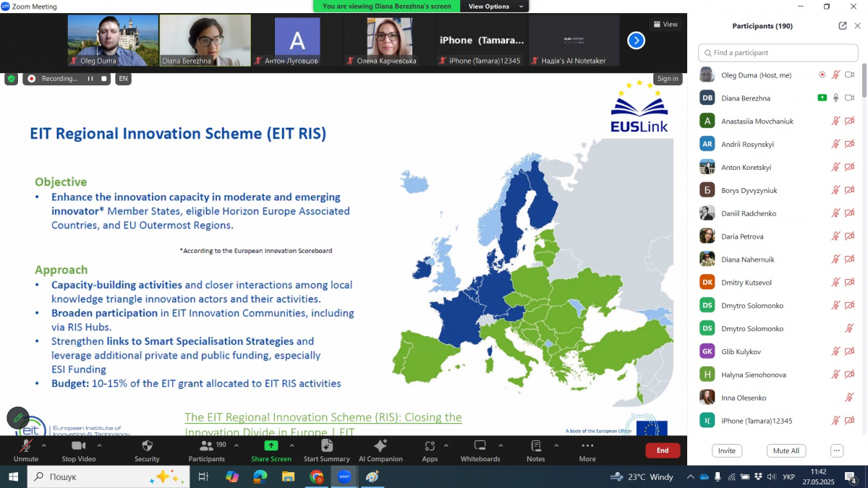Click the Mute All button
The height and width of the screenshot is (488, 868).
point(786,450)
